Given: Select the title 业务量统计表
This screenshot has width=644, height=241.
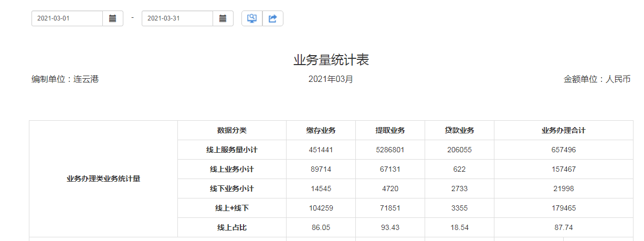Looking at the screenshot, I should (331, 60).
